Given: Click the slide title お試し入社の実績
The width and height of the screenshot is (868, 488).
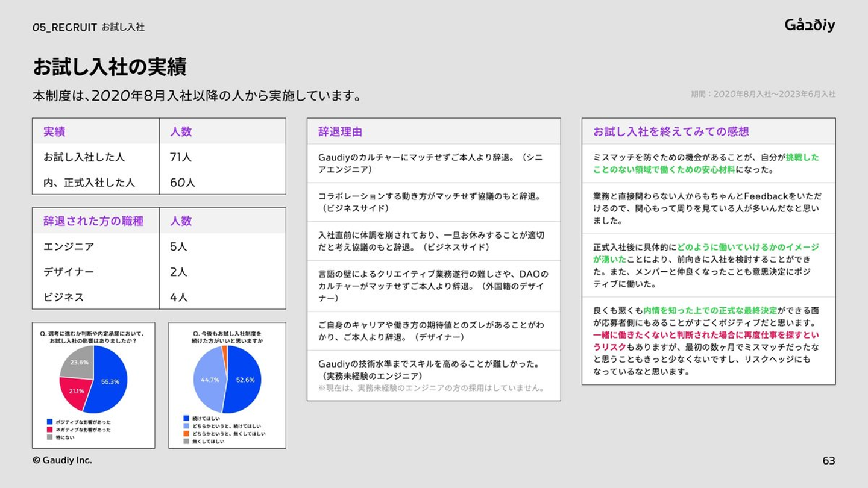Looking at the screenshot, I should tap(109, 67).
